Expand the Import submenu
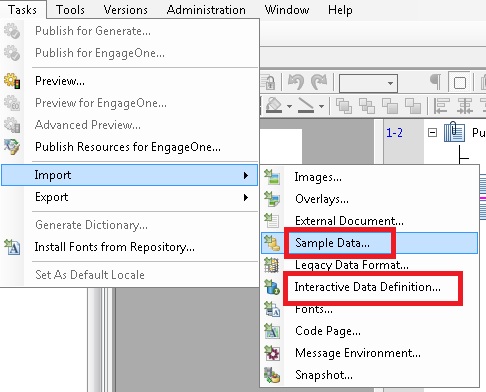This screenshot has width=486, height=392. pyautogui.click(x=129, y=175)
